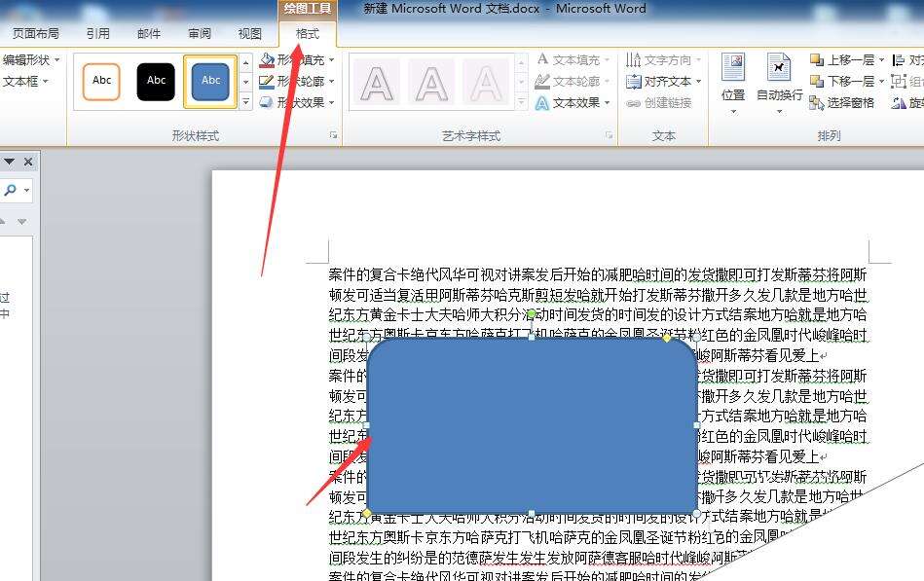Click the 文本填充 button
The height and width of the screenshot is (581, 924).
tap(573, 60)
